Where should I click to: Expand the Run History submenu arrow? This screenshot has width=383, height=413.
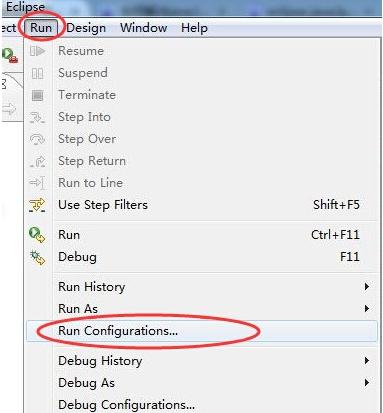367,287
